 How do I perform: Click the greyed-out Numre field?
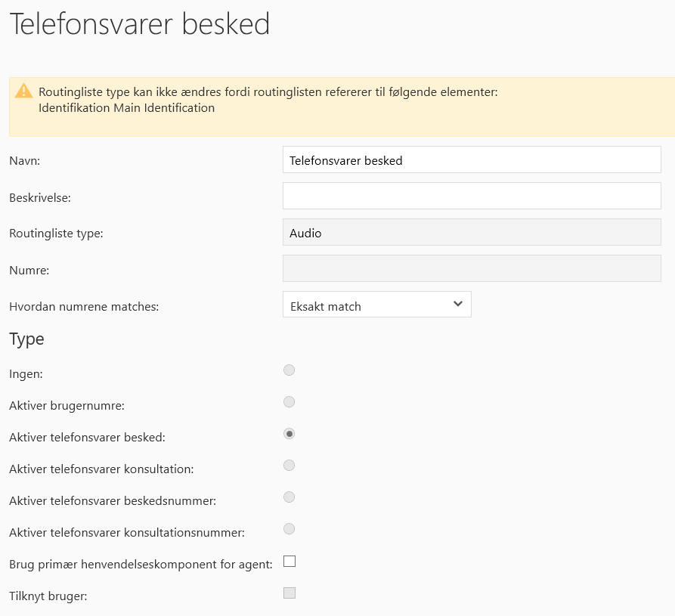click(x=472, y=268)
